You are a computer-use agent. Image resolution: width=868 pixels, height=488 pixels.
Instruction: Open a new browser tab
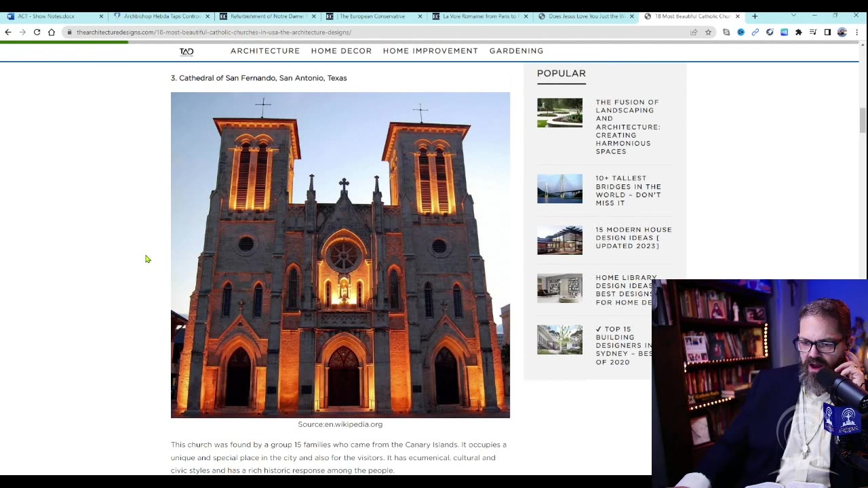click(x=754, y=16)
